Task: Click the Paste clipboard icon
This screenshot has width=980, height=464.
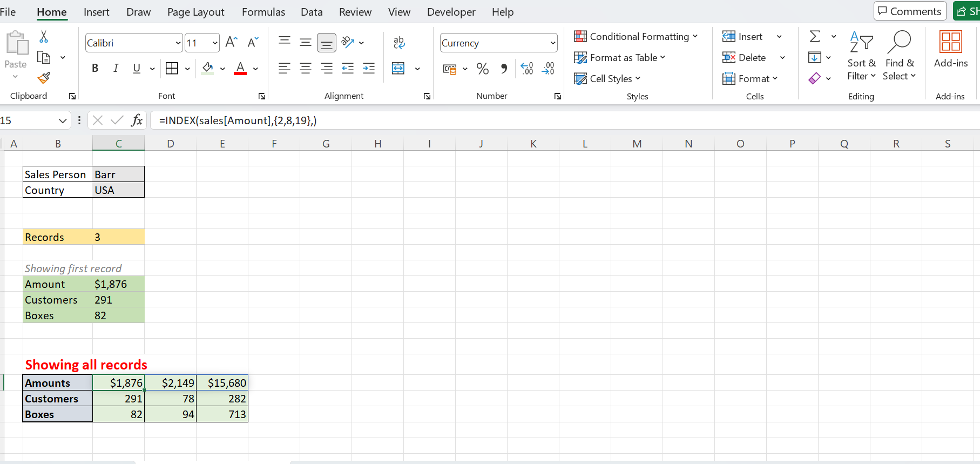Action: tap(16, 43)
